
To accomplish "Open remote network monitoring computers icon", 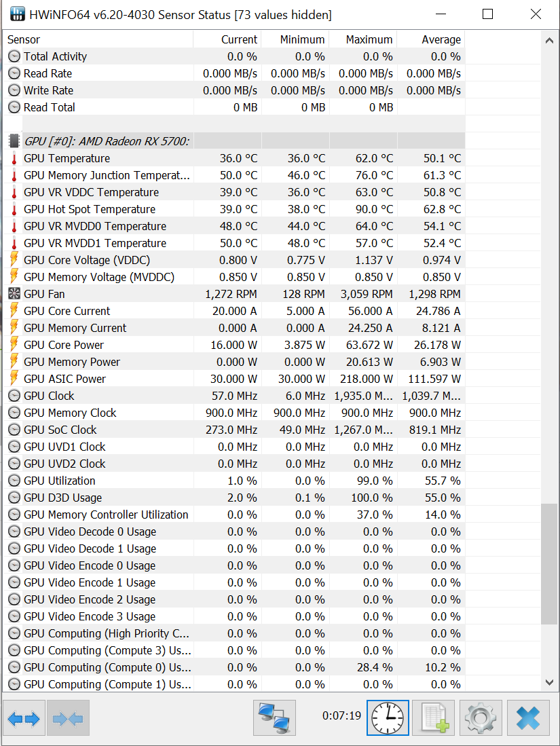I will tap(274, 718).
